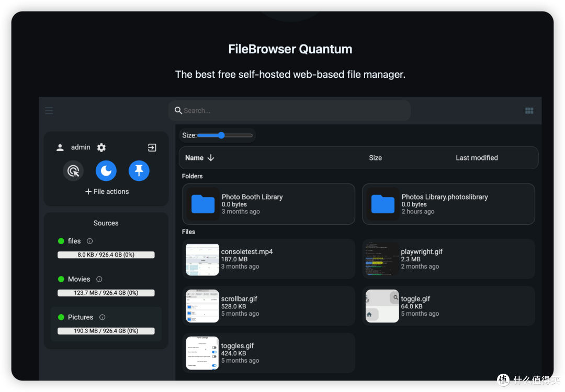Image resolution: width=565 pixels, height=392 pixels.
Task: Select toggles.gif thumbnail
Action: pos(202,353)
